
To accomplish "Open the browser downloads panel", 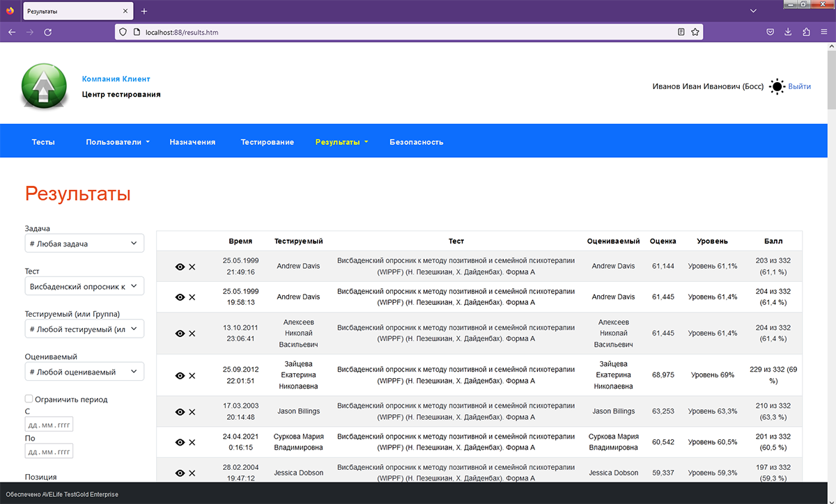I will pos(788,32).
